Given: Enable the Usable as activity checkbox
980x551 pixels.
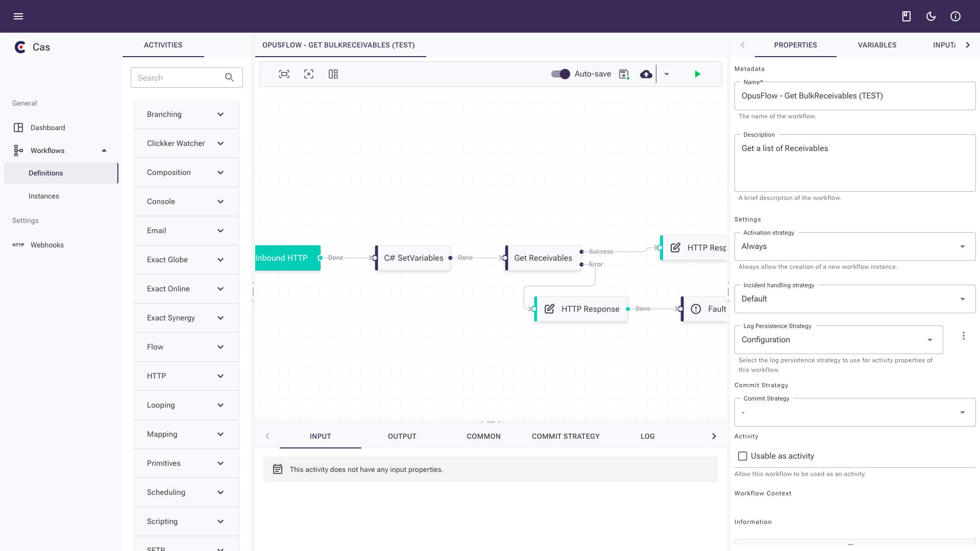Looking at the screenshot, I should click(743, 456).
